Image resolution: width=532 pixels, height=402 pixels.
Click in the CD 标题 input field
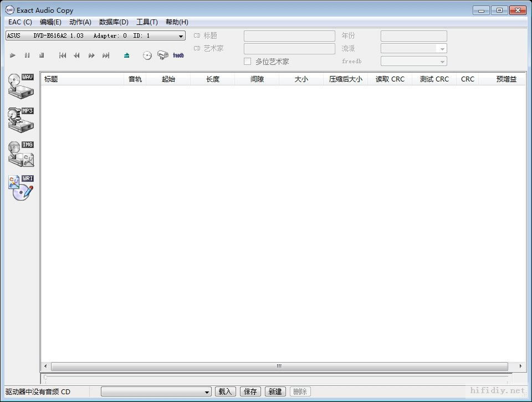pyautogui.click(x=289, y=36)
